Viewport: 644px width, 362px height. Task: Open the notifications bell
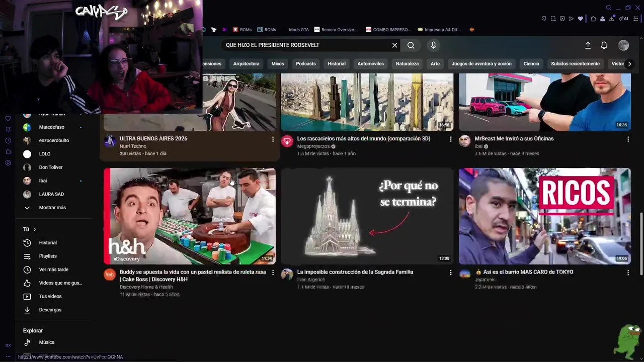coord(604,45)
